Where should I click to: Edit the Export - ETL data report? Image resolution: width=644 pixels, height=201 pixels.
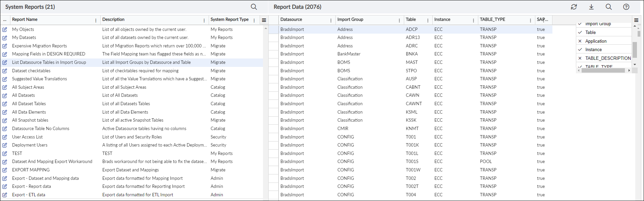[5, 195]
